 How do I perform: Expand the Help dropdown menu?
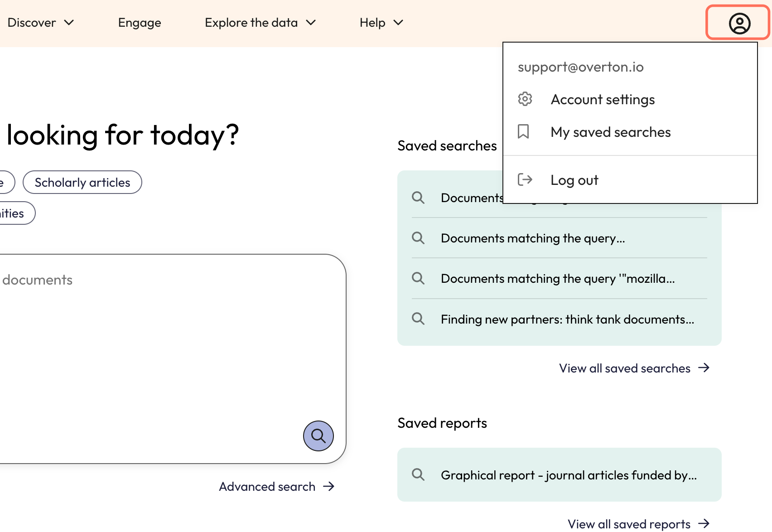[x=381, y=23]
